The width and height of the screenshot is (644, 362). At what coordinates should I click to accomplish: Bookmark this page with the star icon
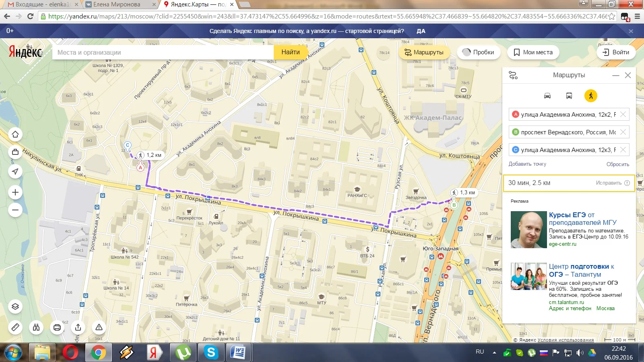612,16
